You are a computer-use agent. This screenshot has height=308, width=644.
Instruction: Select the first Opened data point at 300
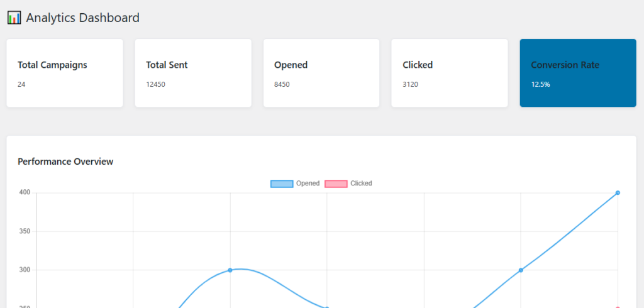click(230, 270)
